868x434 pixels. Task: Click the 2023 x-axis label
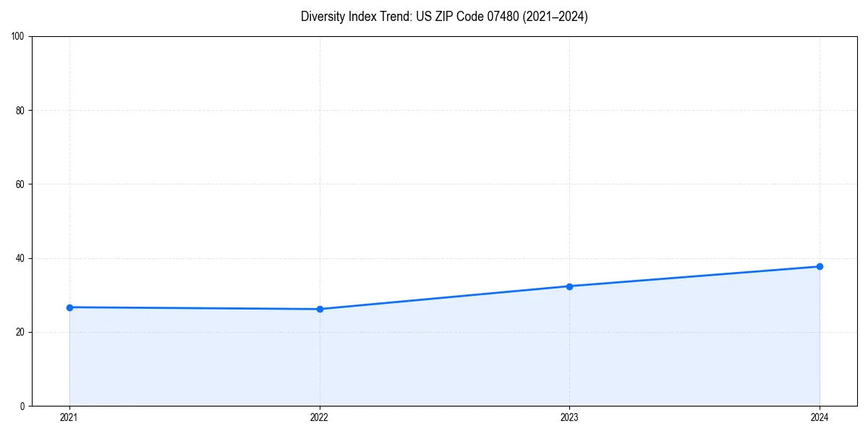(570, 417)
